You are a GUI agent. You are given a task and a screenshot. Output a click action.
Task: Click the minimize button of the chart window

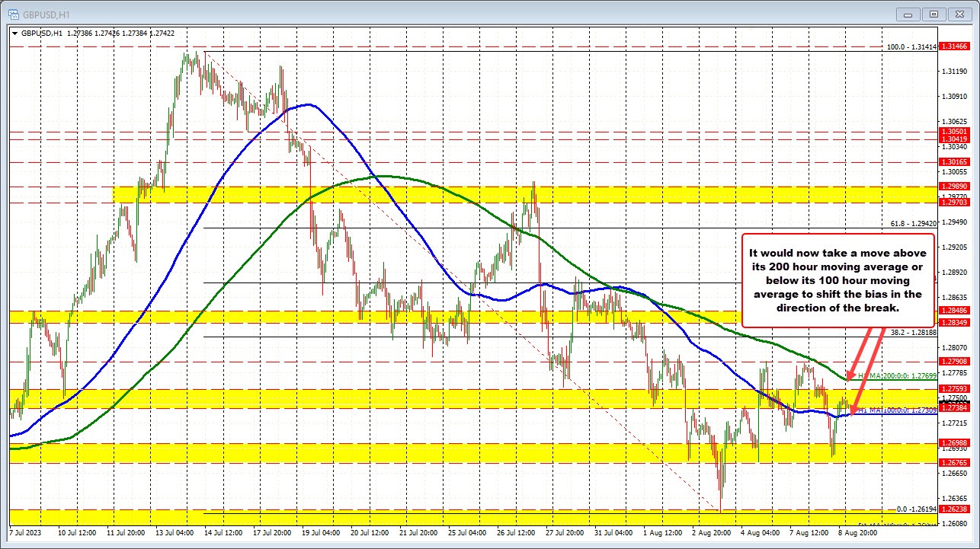(x=907, y=14)
